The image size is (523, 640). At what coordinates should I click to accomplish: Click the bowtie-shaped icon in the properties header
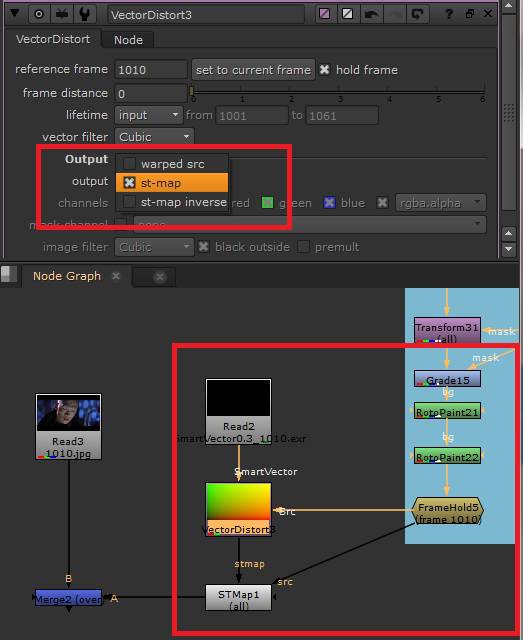pyautogui.click(x=62, y=14)
